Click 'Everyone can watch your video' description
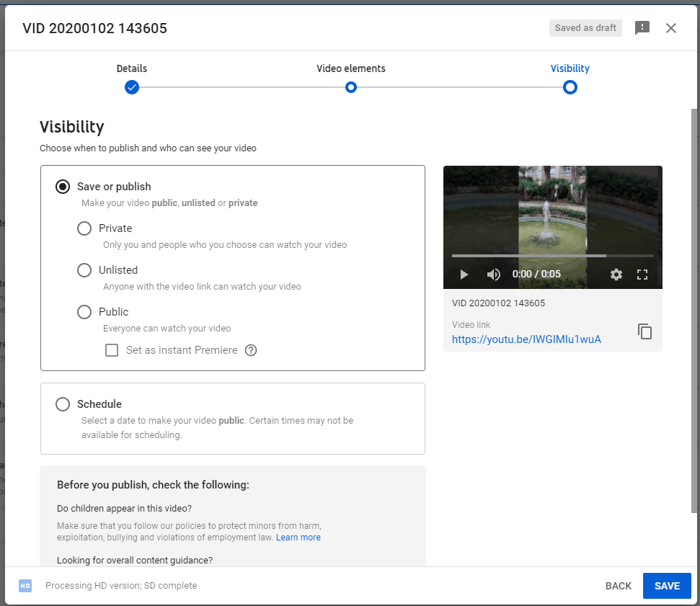The width and height of the screenshot is (700, 606). 167,329
